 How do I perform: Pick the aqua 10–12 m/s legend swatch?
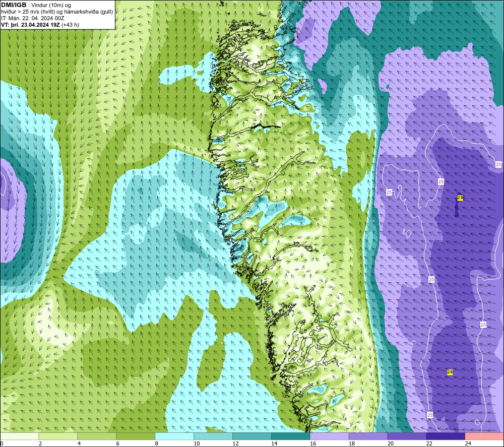click(x=213, y=436)
